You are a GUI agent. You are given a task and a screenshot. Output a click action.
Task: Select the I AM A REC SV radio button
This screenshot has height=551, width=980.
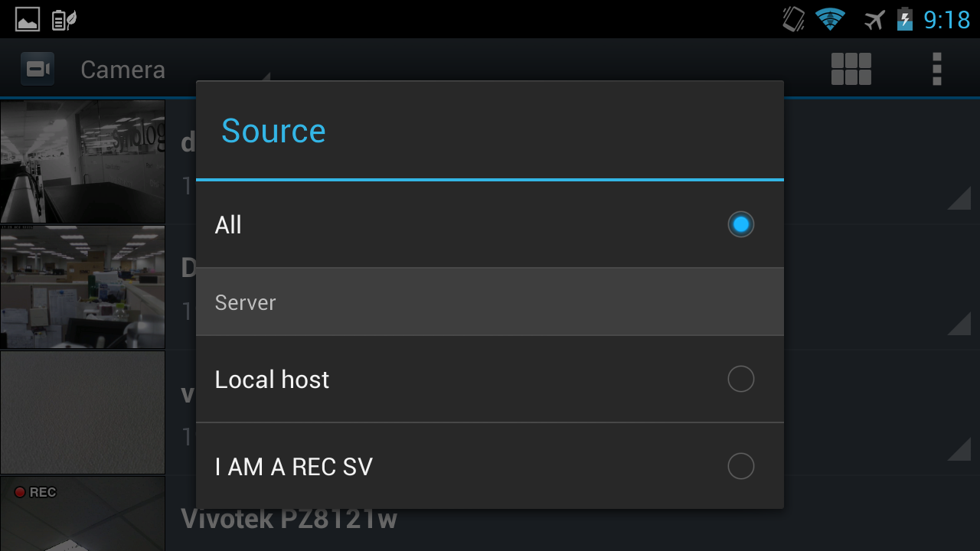[x=740, y=466]
